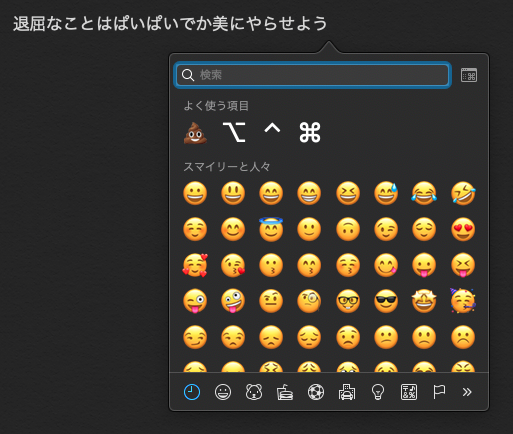Image resolution: width=513 pixels, height=434 pixels.
Task: Select the worried face emoji
Action: (348, 337)
